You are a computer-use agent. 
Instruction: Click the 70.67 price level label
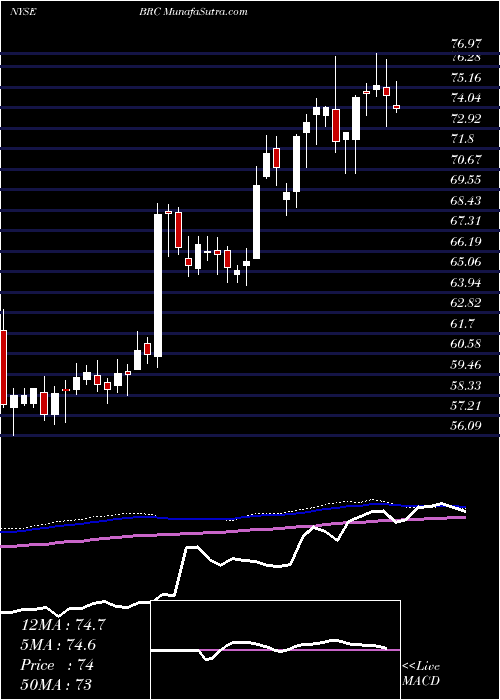(x=467, y=159)
